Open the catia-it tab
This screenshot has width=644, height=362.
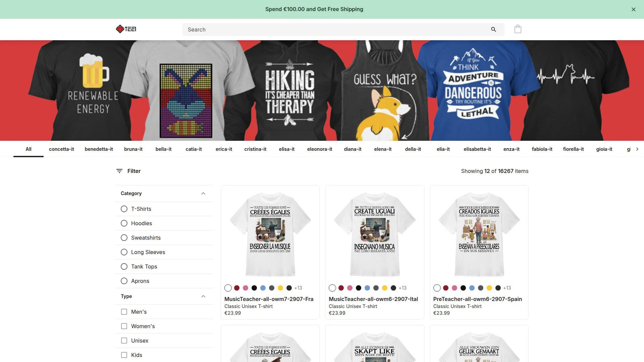[x=194, y=149]
